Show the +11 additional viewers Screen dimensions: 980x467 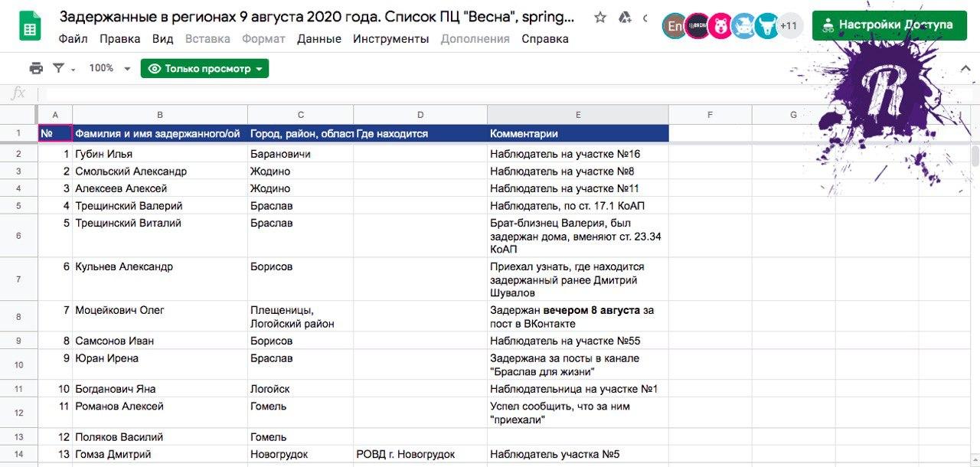click(789, 26)
